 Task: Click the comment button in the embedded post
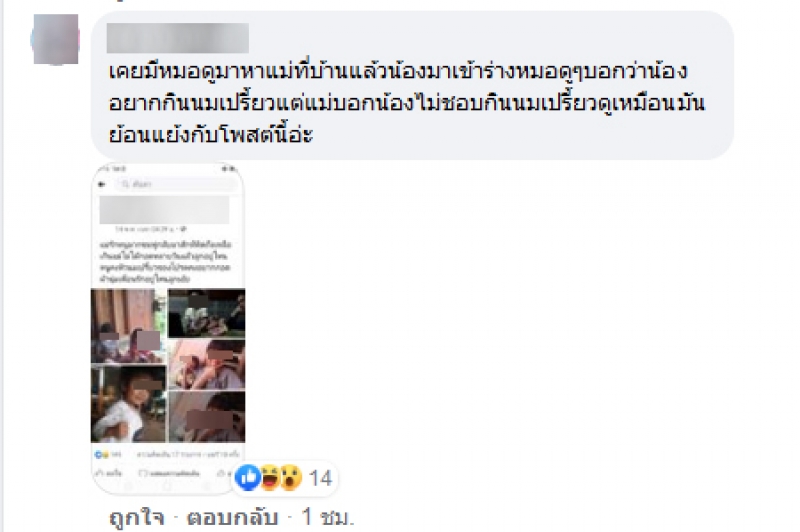(169, 473)
